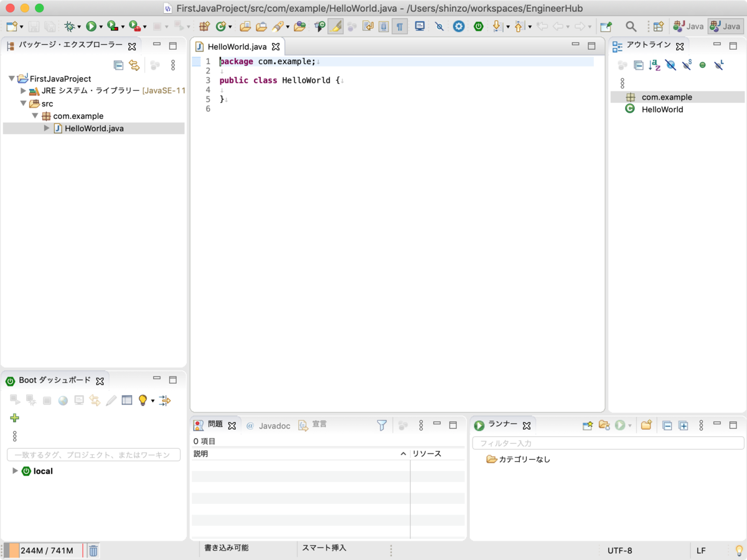Click the New Java Package icon

204,26
